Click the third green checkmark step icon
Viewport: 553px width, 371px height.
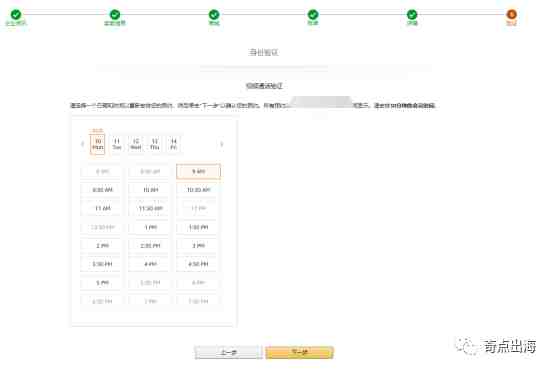214,14
